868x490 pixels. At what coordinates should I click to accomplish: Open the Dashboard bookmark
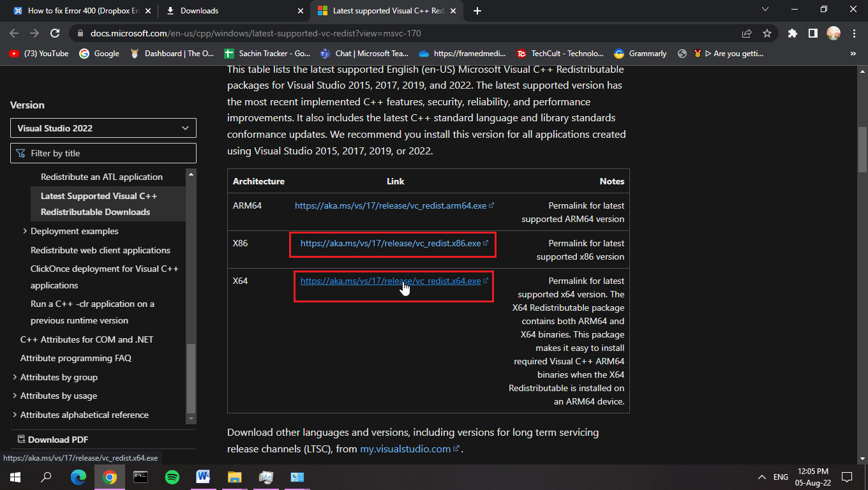172,54
